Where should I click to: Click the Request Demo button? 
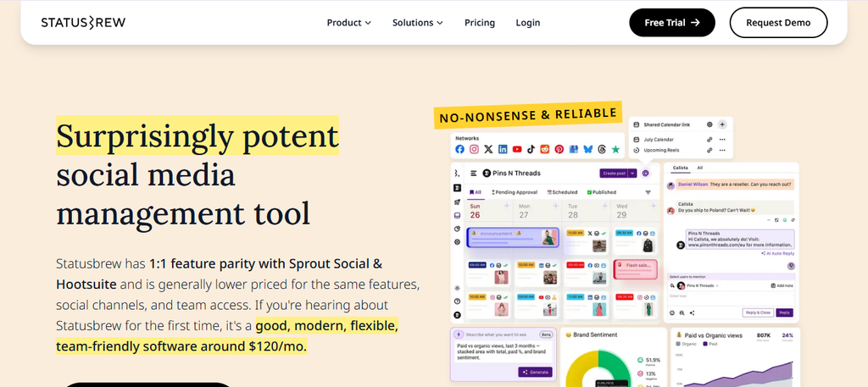click(x=778, y=23)
